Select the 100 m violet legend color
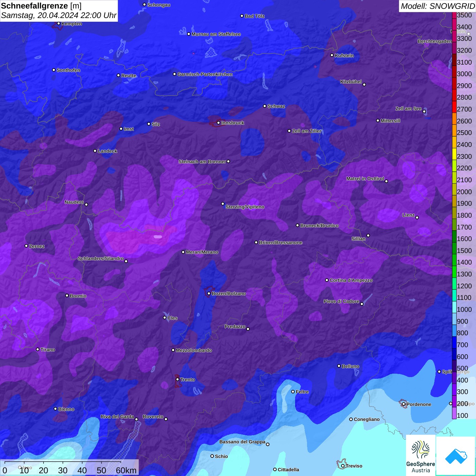This screenshot has height=476, width=476. tap(454, 413)
